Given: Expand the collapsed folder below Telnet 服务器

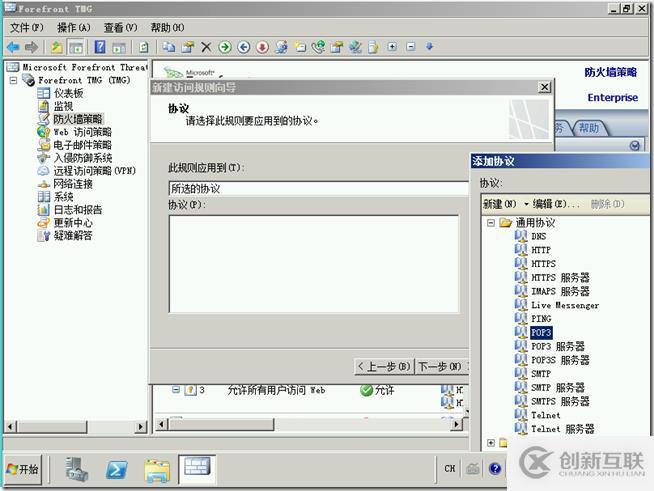Looking at the screenshot, I should 491,443.
